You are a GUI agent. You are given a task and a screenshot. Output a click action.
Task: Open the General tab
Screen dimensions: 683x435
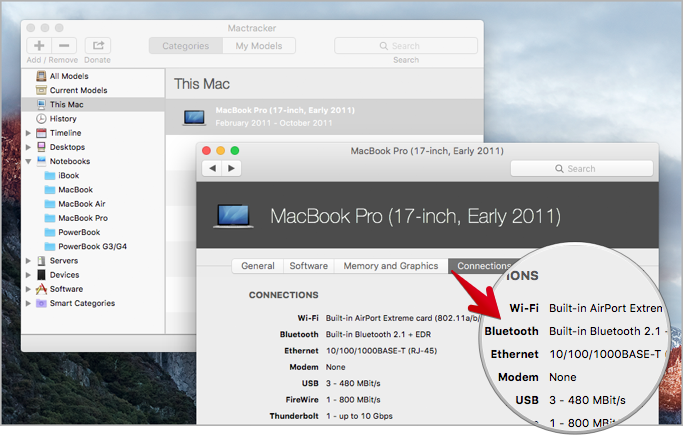257,266
